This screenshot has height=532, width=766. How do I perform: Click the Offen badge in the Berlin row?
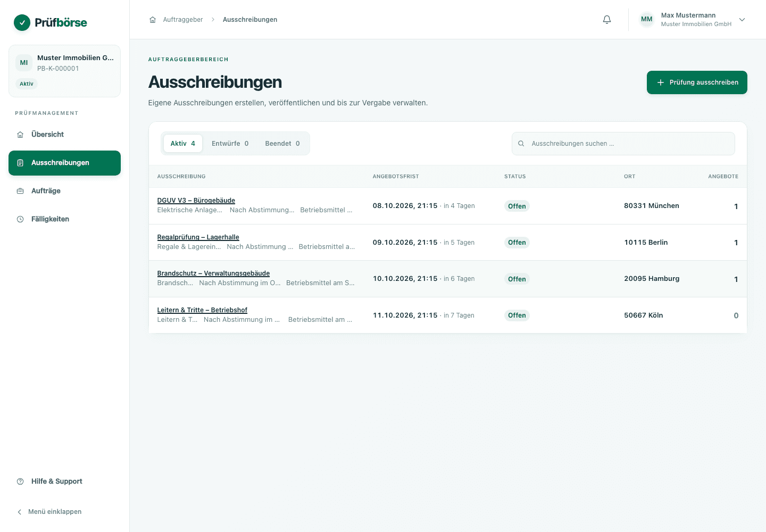pyautogui.click(x=517, y=243)
